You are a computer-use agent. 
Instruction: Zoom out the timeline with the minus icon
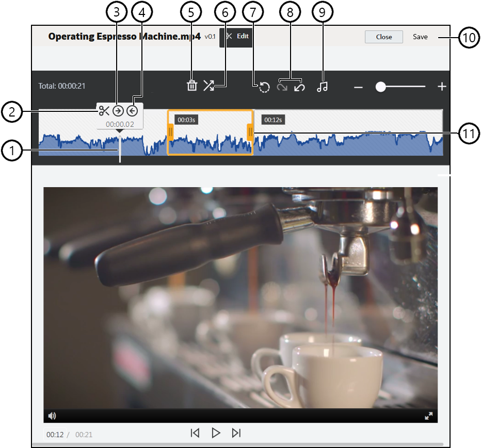click(358, 87)
